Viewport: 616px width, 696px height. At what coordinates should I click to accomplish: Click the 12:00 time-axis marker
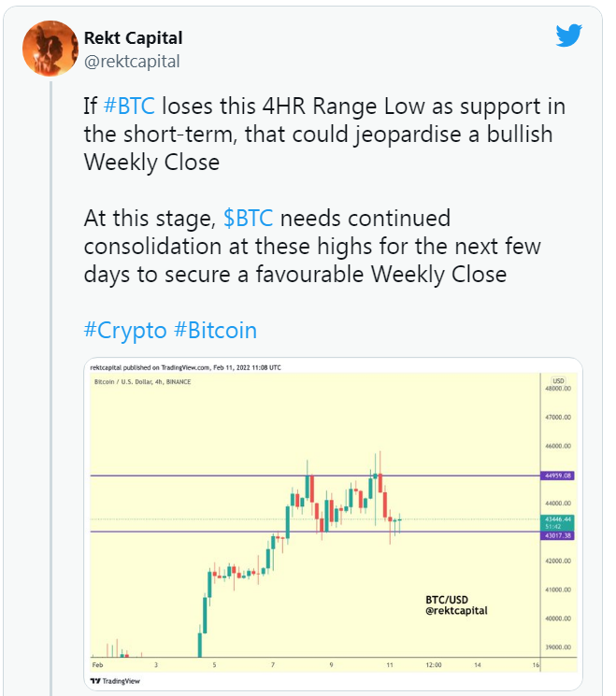click(434, 664)
